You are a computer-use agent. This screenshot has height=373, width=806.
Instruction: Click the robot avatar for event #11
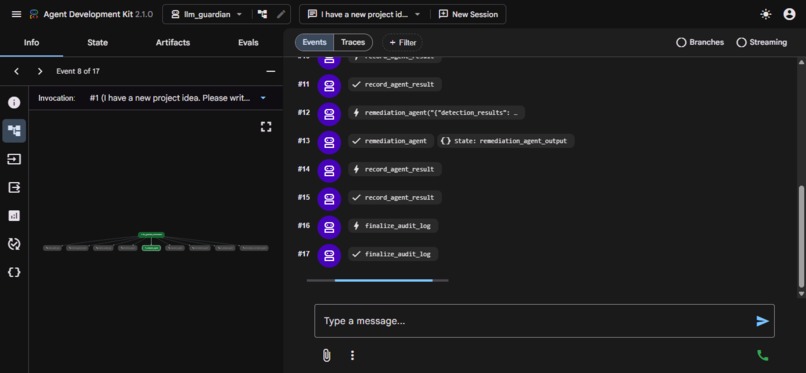(329, 85)
